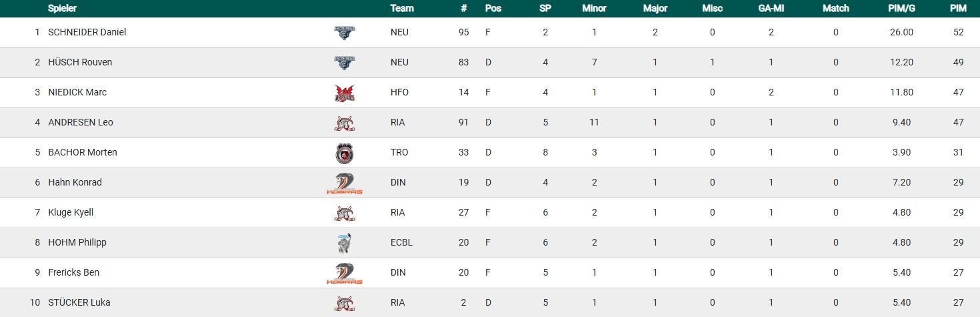Image resolution: width=980 pixels, height=317 pixels.
Task: Click Kobras logo beside Frericks Ben
Action: pyautogui.click(x=344, y=274)
